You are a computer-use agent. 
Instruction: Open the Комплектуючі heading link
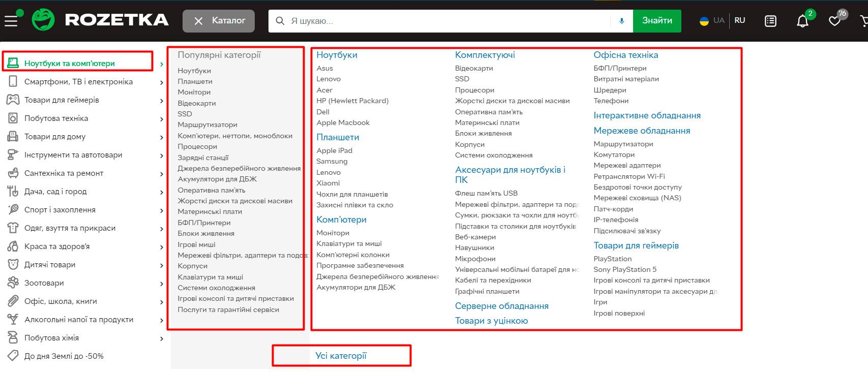(485, 55)
